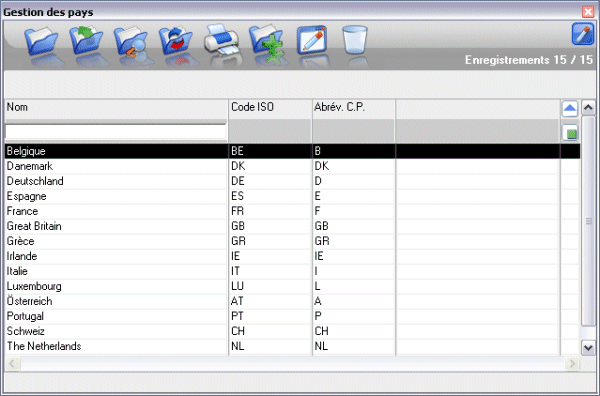Click the blue pencil icon at top right
600x396 pixels.
[x=582, y=34]
